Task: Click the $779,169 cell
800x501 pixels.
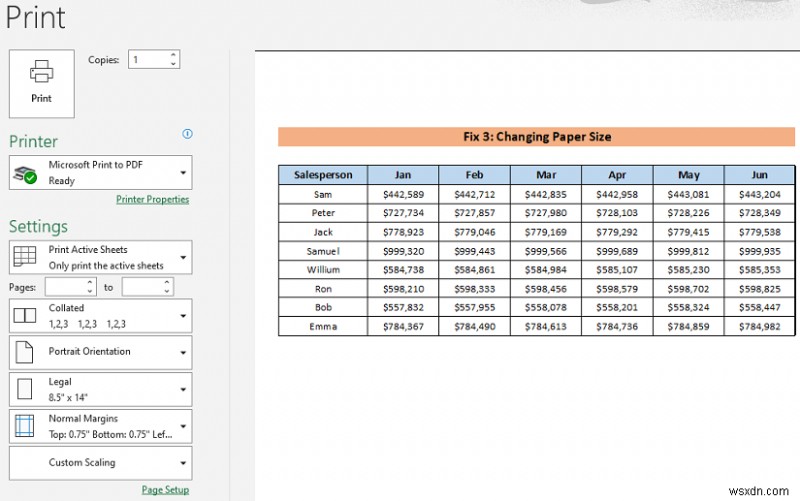Action: [x=546, y=232]
